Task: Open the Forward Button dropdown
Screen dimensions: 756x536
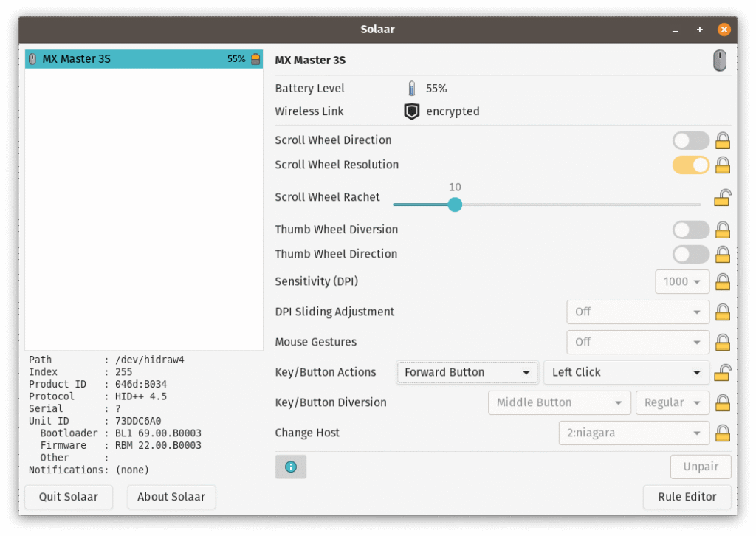Action: (467, 372)
